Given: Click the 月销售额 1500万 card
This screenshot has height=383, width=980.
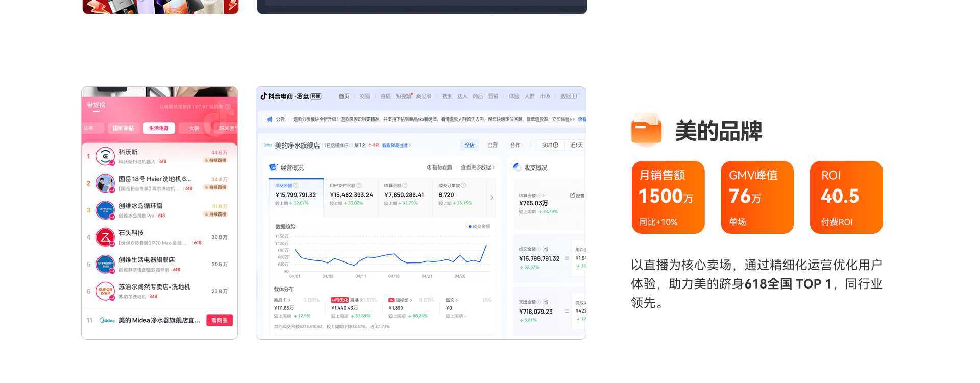Looking at the screenshot, I should point(668,197).
